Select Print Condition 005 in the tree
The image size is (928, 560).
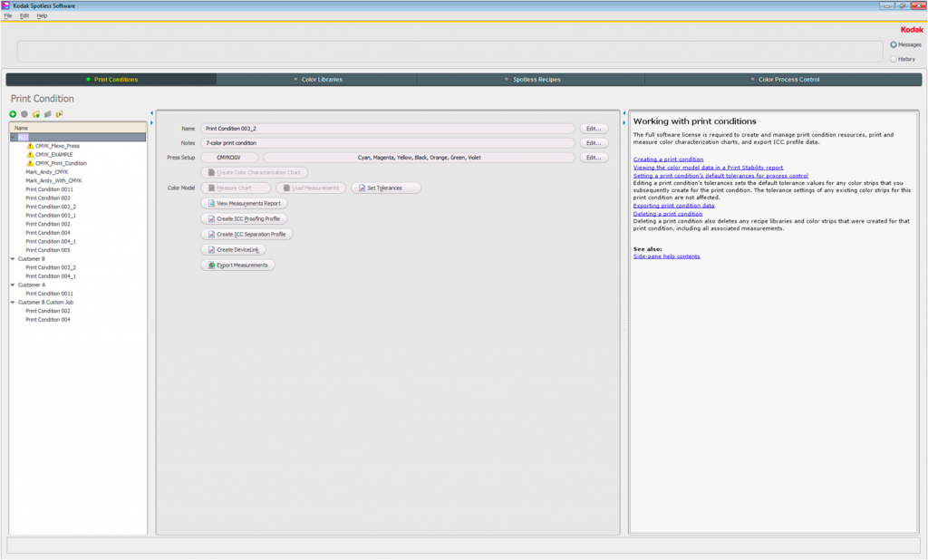tap(48, 250)
